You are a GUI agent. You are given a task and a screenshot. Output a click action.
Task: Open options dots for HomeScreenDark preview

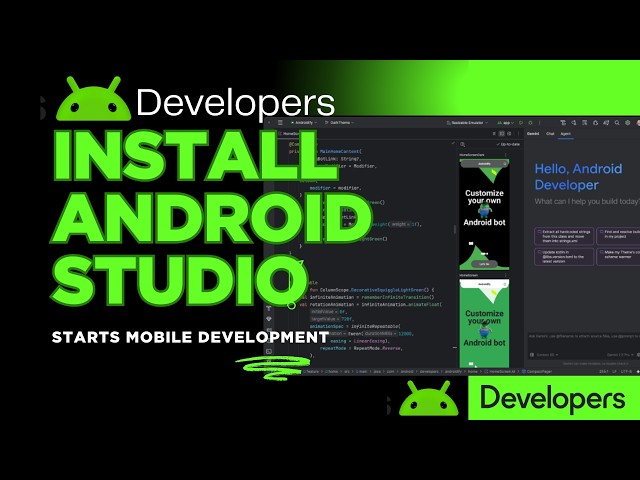pyautogui.click(x=506, y=155)
